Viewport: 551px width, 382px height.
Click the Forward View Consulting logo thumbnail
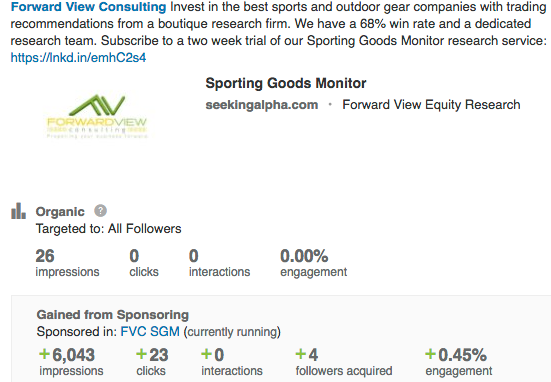click(x=97, y=116)
